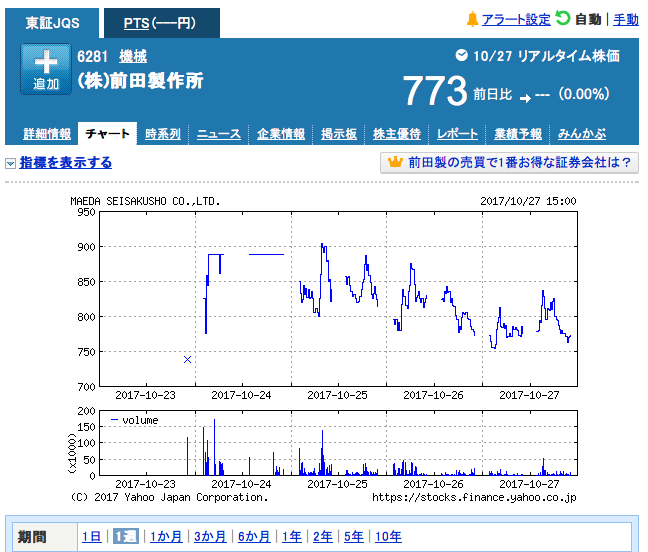Viewport: 648px width, 552px height.
Task: Open the 業績予報 tab
Action: point(518,134)
